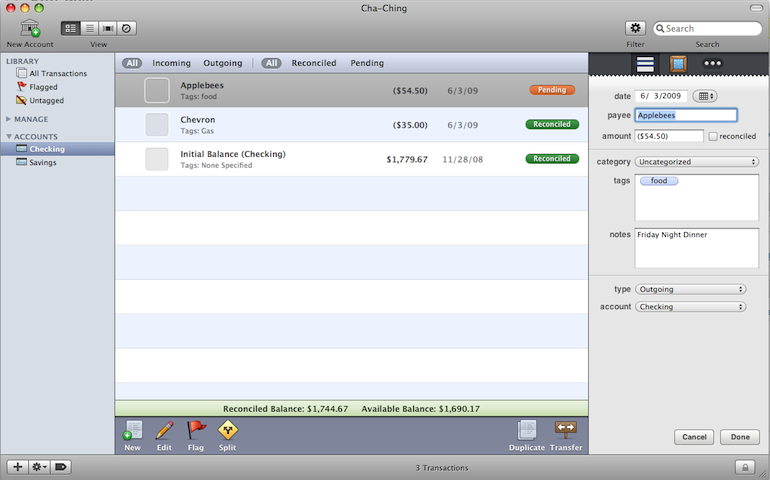770x480 pixels.
Task: Click the date field 6/3/2009
Action: pyautogui.click(x=660, y=96)
